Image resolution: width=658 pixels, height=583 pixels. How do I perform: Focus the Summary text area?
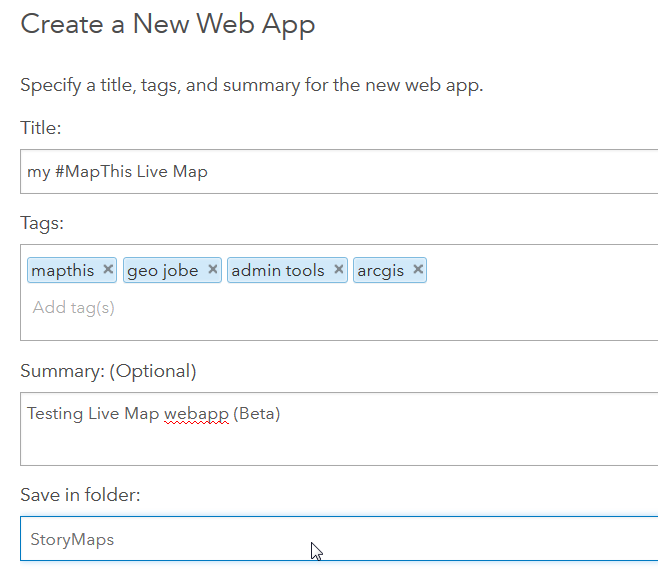(x=340, y=438)
